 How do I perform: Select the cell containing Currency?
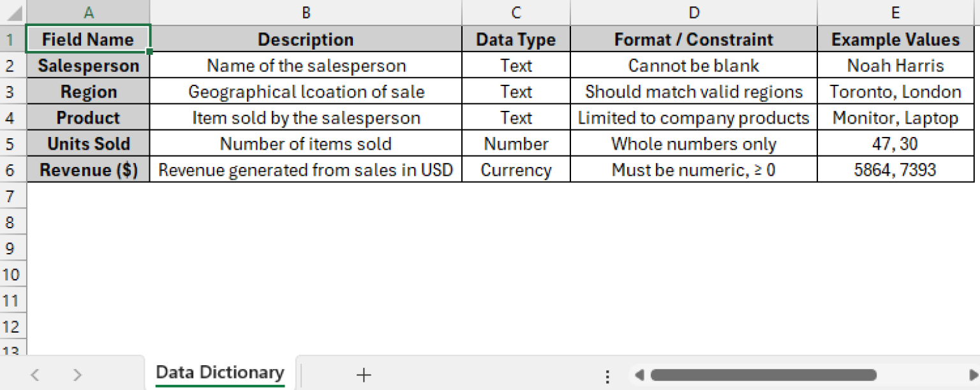tap(516, 170)
